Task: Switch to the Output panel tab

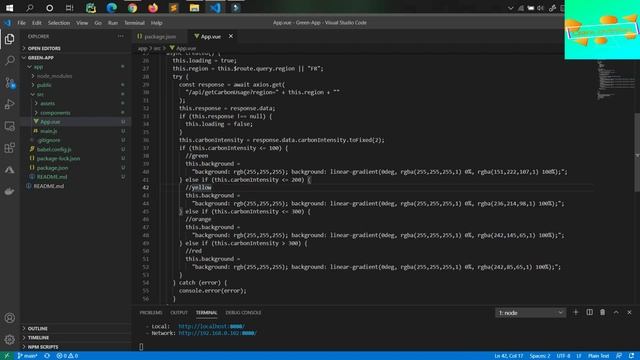Action: click(179, 313)
